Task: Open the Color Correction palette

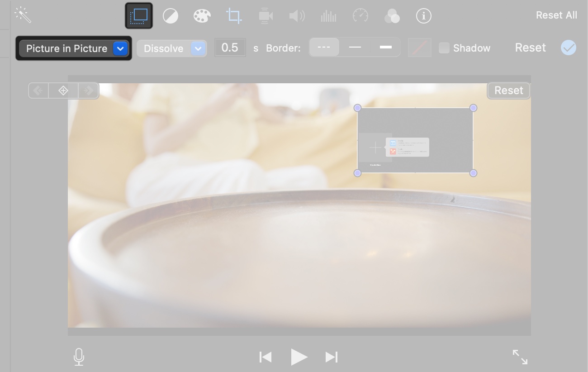Action: coord(202,16)
